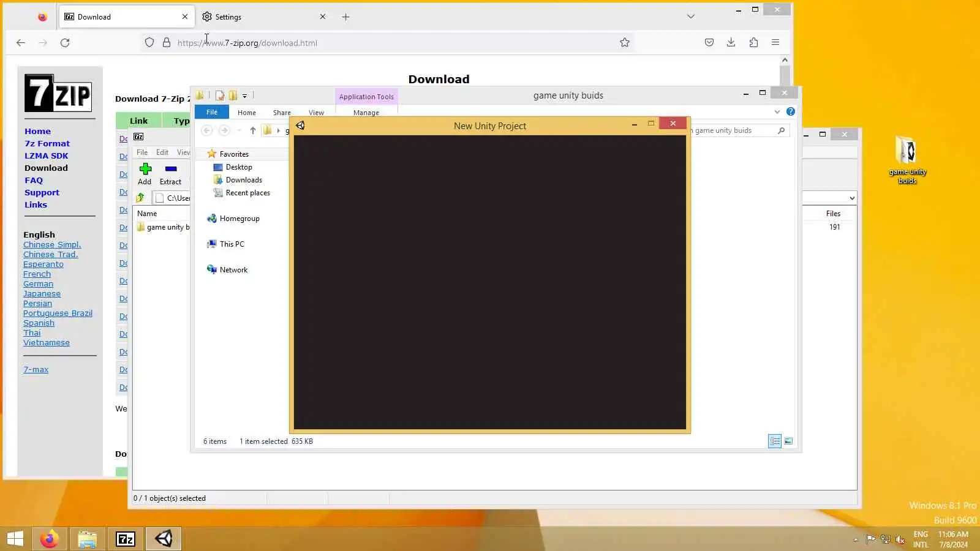Open the Windows Start button

pyautogui.click(x=15, y=539)
